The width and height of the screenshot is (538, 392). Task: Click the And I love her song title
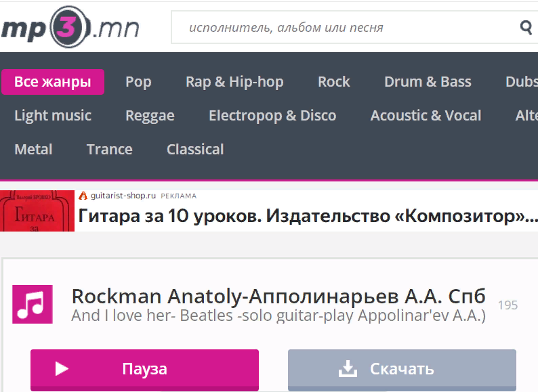pyautogui.click(x=278, y=315)
